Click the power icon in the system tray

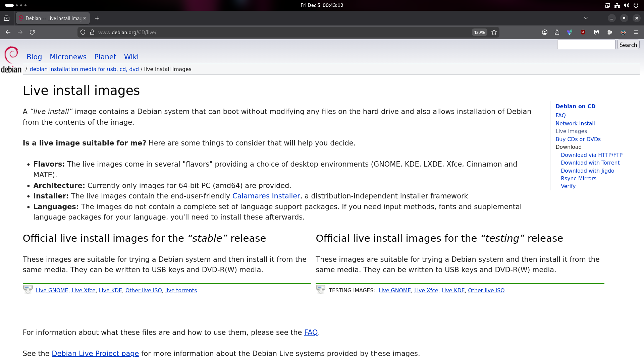(x=636, y=5)
